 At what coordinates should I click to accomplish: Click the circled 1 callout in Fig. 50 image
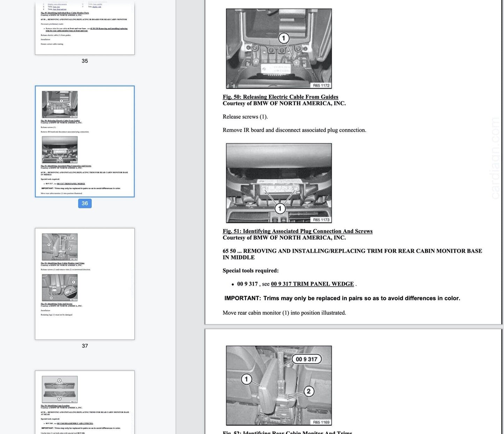[x=284, y=38]
